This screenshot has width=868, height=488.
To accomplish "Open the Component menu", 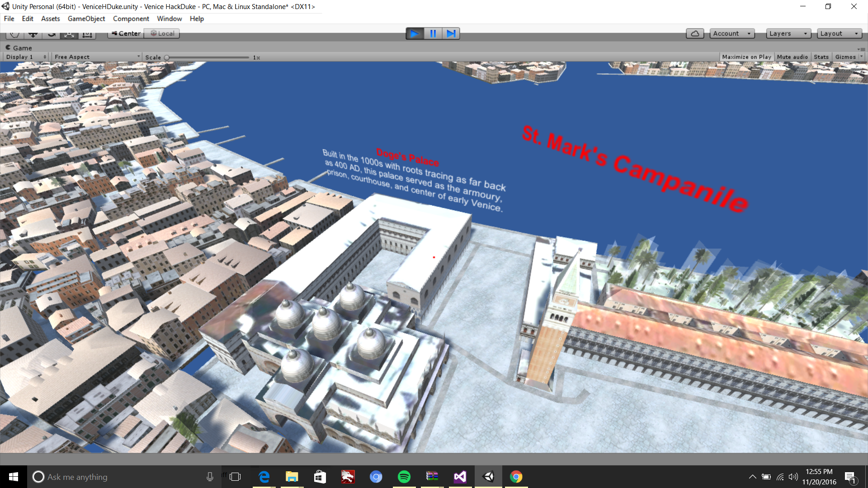I will 131,19.
